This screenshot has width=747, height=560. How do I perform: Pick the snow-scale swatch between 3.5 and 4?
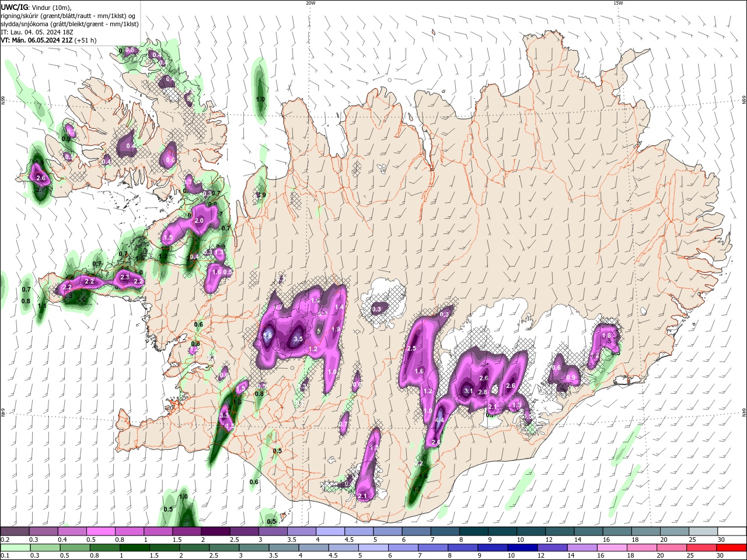302,531
